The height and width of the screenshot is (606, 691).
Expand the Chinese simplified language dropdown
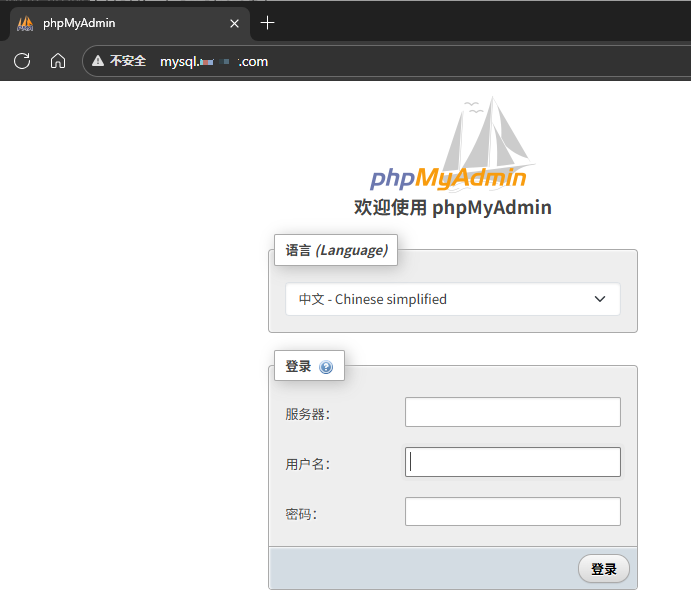453,299
